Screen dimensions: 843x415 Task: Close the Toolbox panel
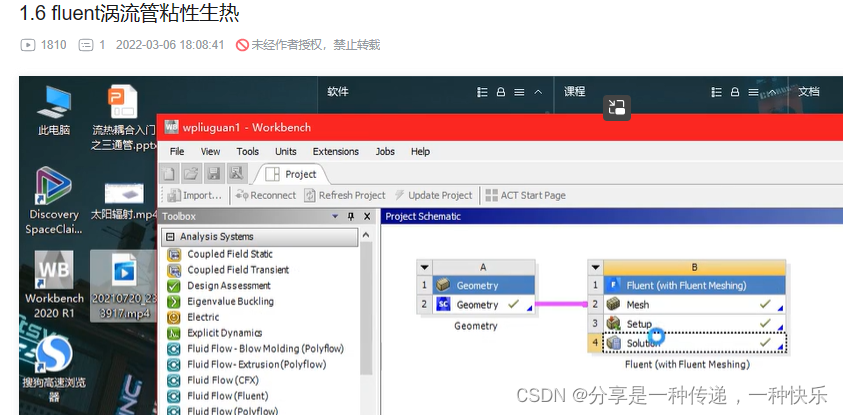pyautogui.click(x=367, y=217)
